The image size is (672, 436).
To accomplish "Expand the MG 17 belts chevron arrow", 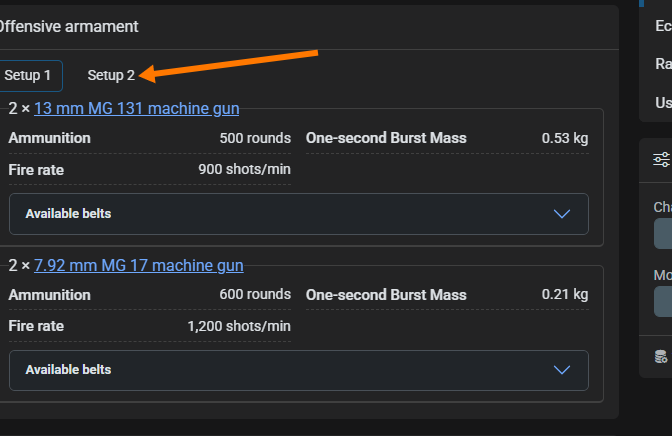I will pos(562,370).
